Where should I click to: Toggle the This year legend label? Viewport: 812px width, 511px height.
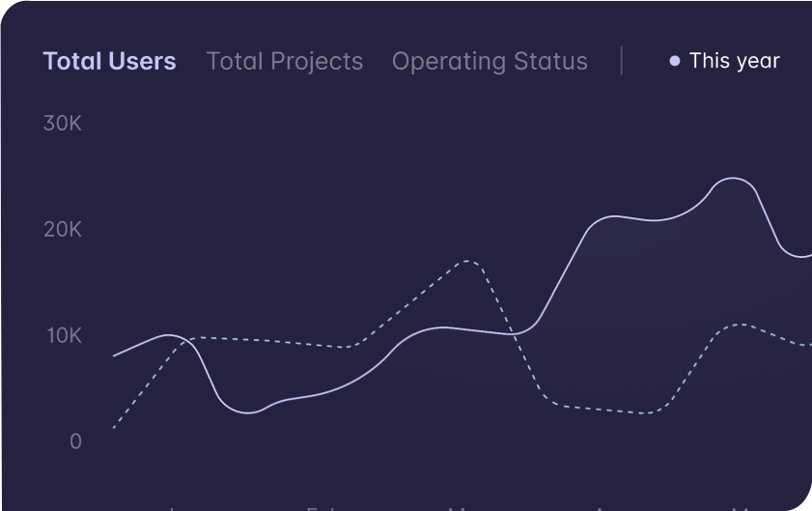point(734,61)
